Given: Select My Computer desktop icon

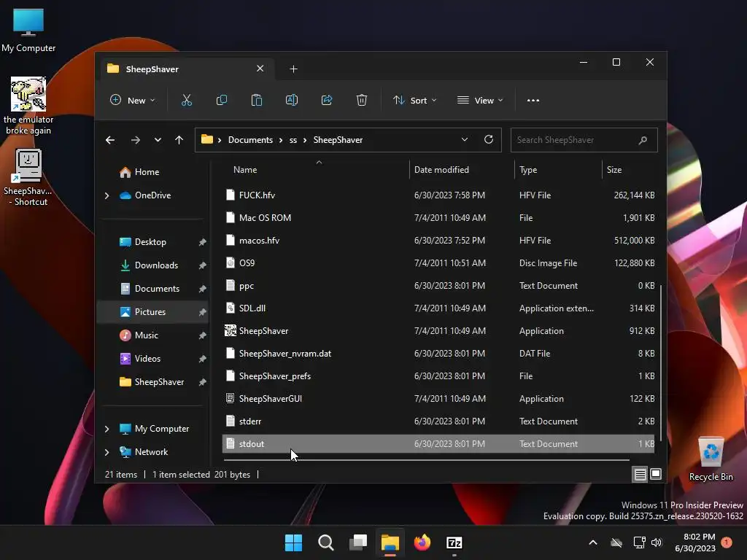Looking at the screenshot, I should pyautogui.click(x=28, y=30).
